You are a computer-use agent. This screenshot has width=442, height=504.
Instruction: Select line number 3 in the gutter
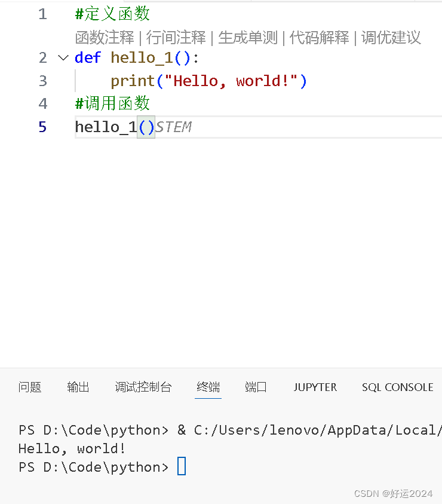[x=42, y=81]
